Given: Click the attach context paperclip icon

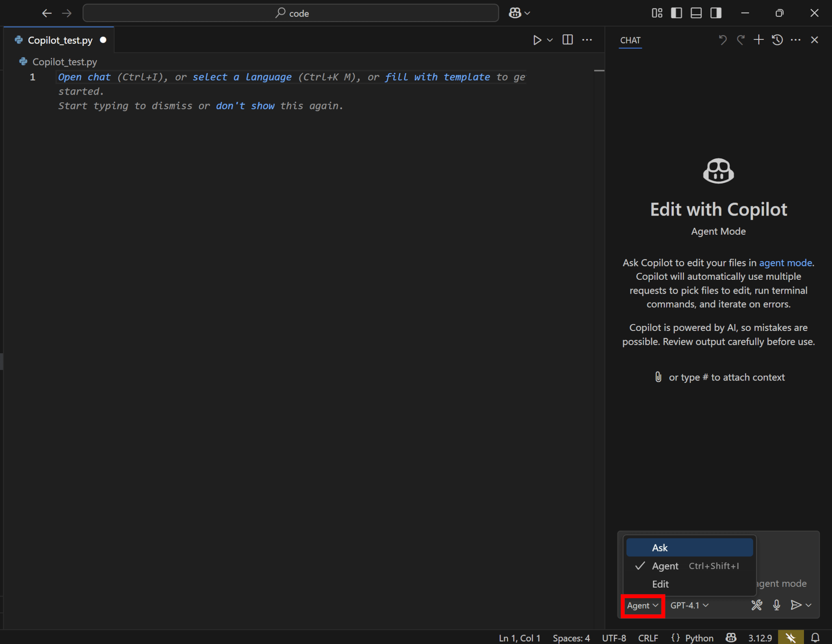Looking at the screenshot, I should [658, 377].
